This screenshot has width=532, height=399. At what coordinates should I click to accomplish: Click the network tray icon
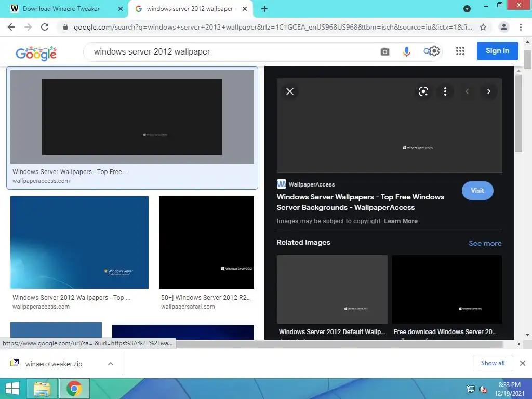pyautogui.click(x=471, y=389)
